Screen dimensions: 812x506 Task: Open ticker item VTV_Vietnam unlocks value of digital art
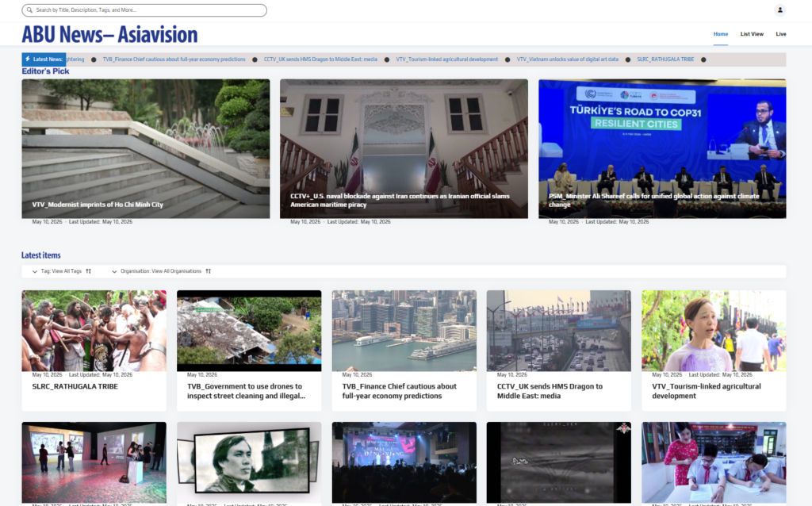(568, 59)
